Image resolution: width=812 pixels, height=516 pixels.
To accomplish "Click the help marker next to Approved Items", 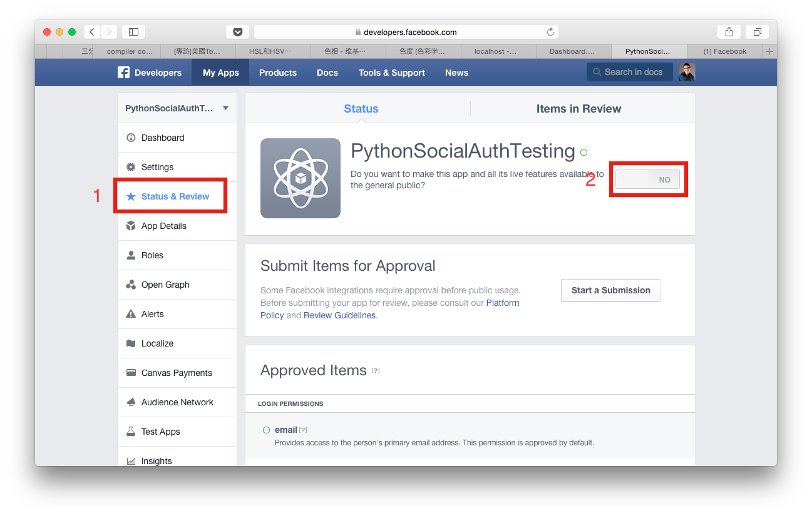I will click(x=376, y=370).
